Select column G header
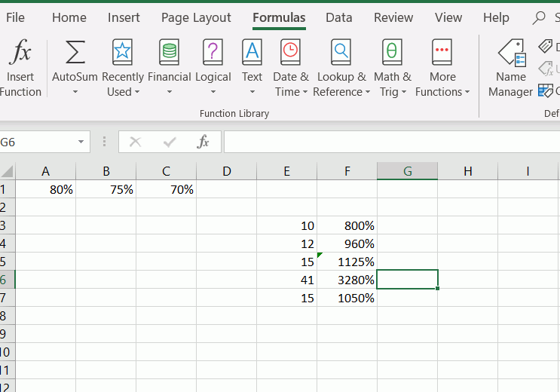560x392 pixels. [407, 171]
